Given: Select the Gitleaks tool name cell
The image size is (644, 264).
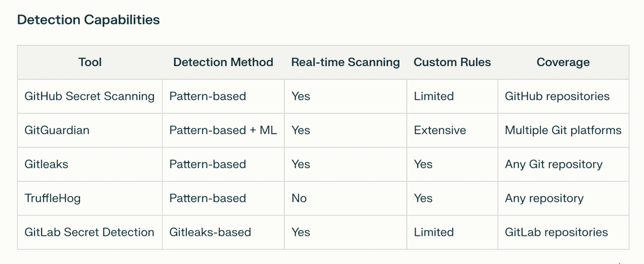Looking at the screenshot, I should tap(47, 164).
